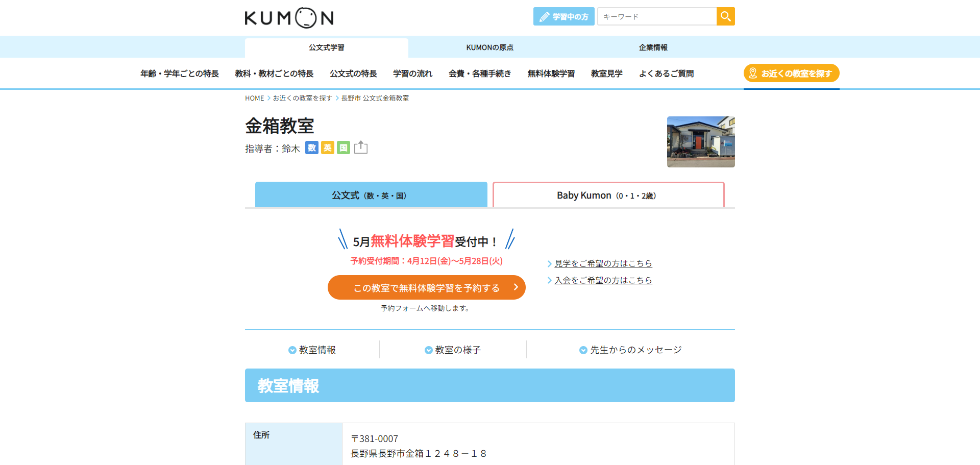This screenshot has width=980, height=465.
Task: Select the 無料体験学習 navigation item
Action: (x=551, y=73)
